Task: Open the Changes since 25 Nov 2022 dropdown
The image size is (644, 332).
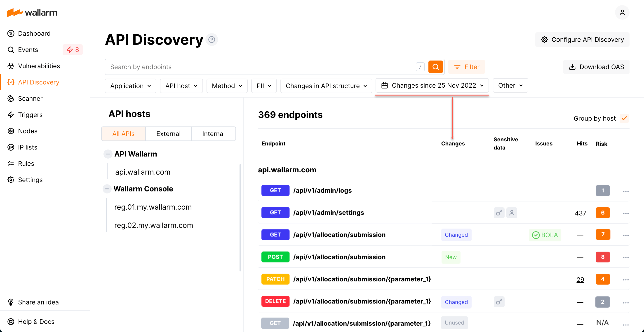Action: [x=432, y=85]
